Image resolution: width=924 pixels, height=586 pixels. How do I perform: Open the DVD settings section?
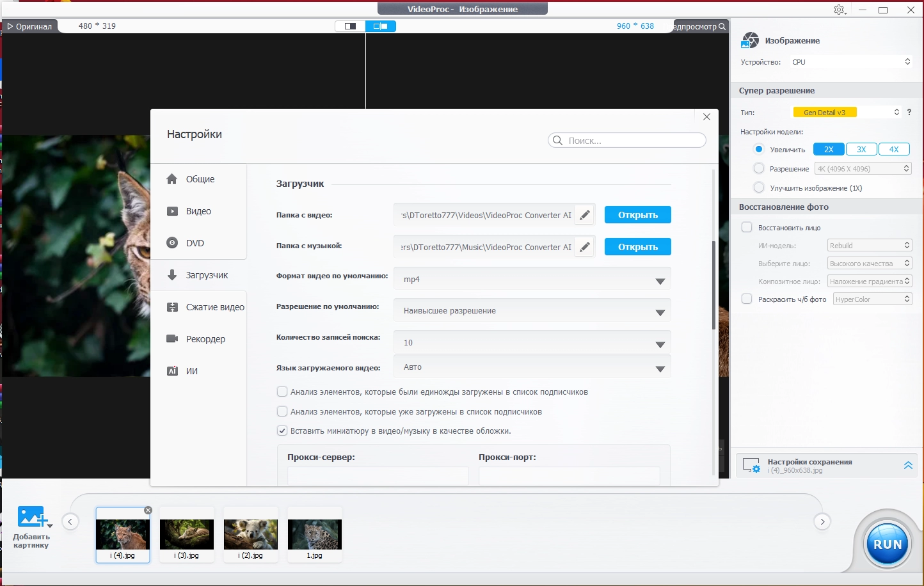point(199,243)
